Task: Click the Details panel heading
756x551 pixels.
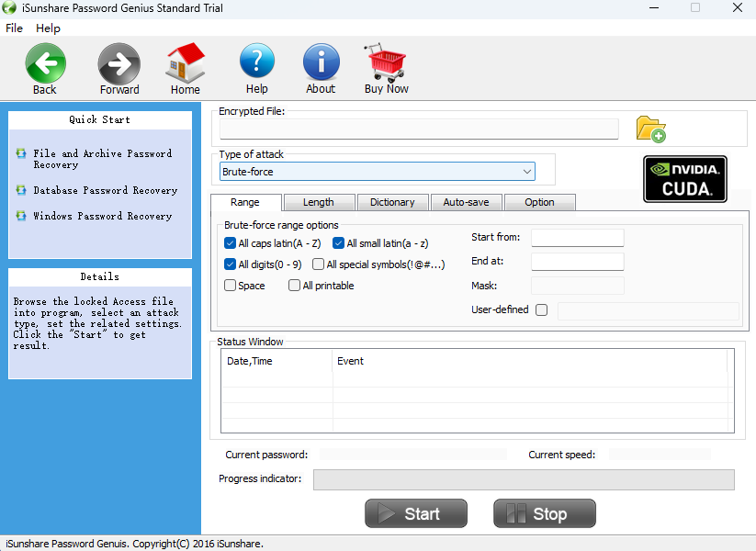Action: 100,276
